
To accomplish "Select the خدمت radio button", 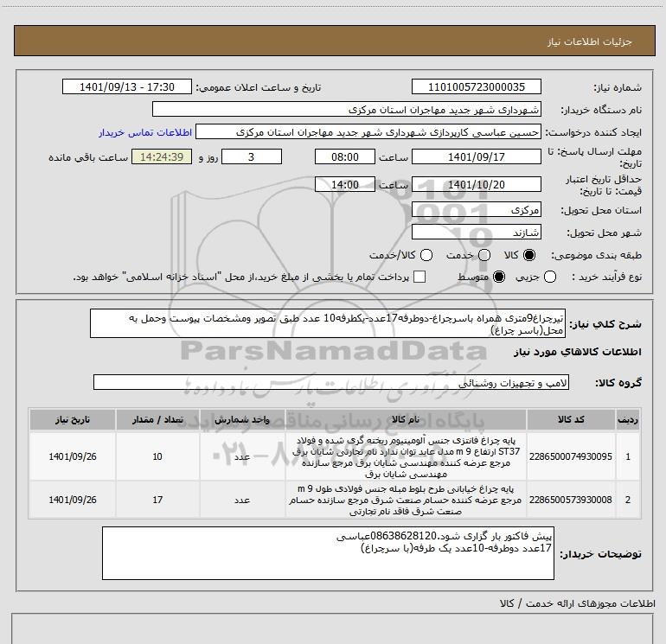I will click(x=484, y=255).
